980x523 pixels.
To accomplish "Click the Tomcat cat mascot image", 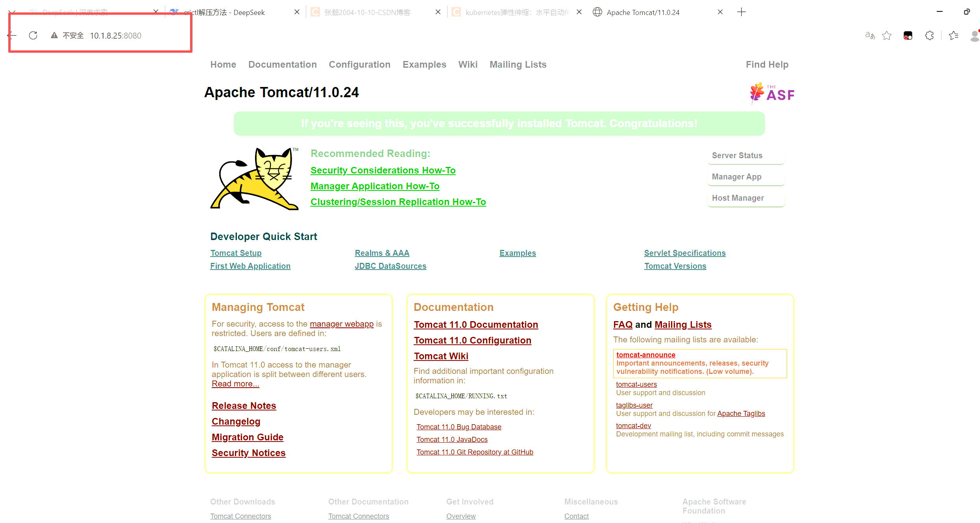I will [x=255, y=178].
